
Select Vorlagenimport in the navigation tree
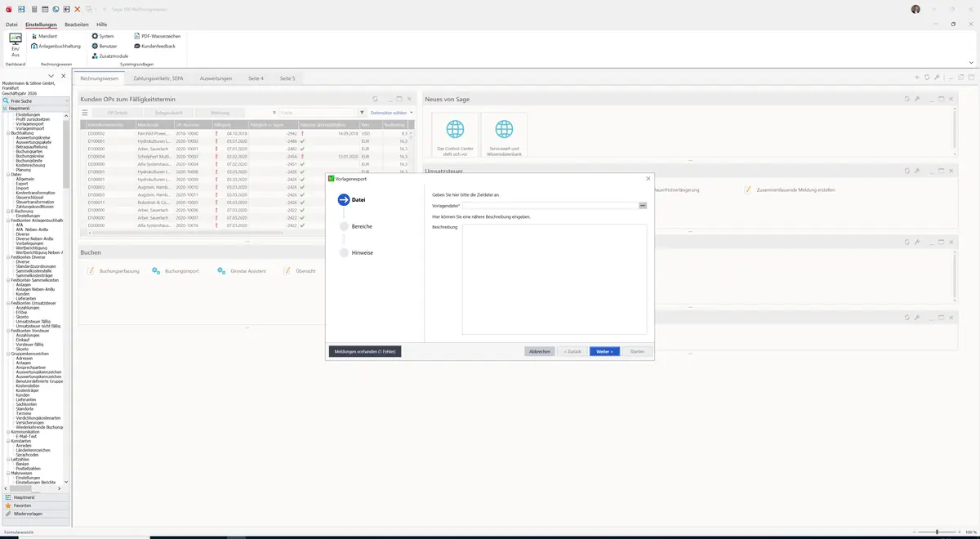[x=30, y=128]
